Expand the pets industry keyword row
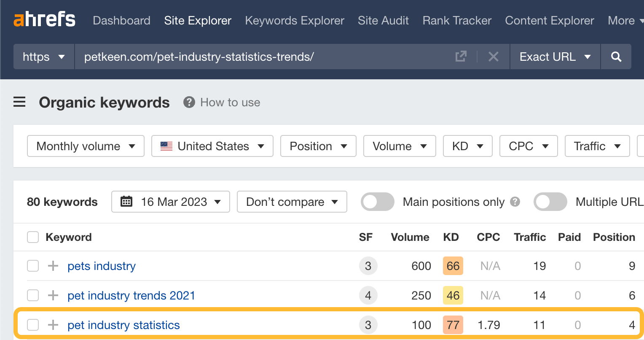Image resolution: width=644 pixels, height=340 pixels. pos(52,266)
